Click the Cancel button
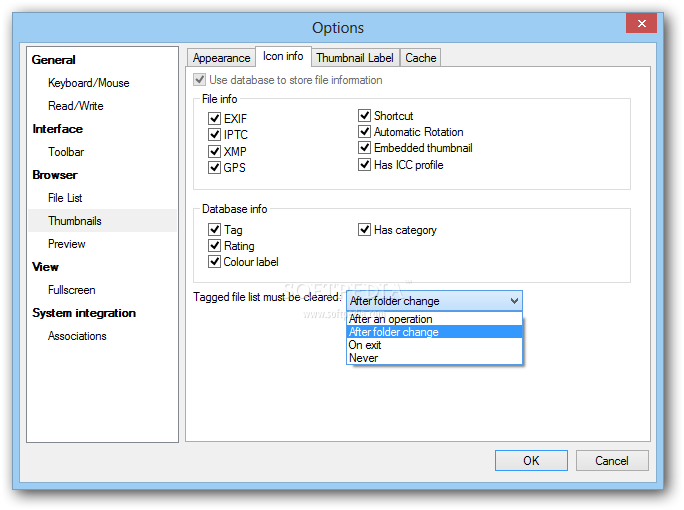 tap(611, 461)
